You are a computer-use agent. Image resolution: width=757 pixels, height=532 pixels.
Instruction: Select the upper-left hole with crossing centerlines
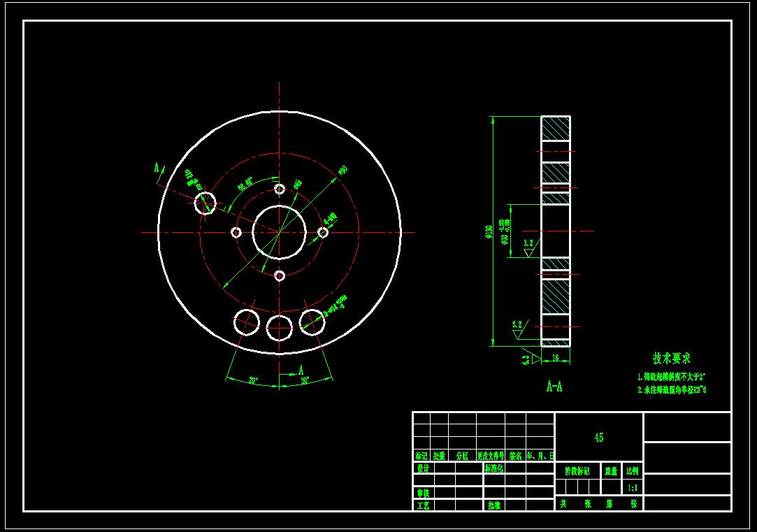[206, 203]
